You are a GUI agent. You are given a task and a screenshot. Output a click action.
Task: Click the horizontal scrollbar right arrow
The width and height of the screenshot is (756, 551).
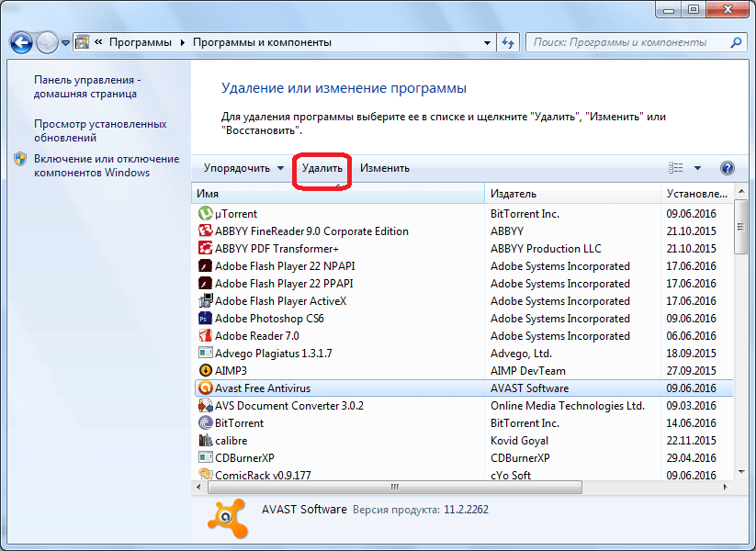726,487
